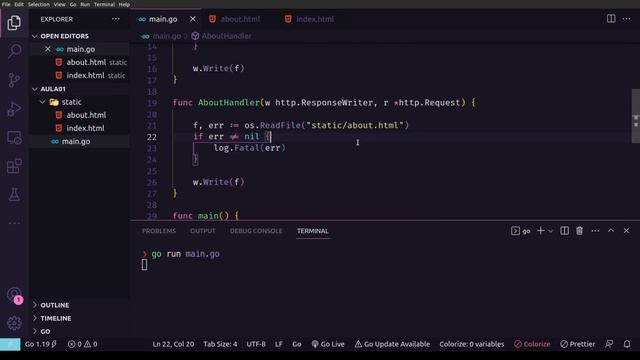The height and width of the screenshot is (360, 640).
Task: Collapse the AULA01 folder section
Action: (35, 89)
